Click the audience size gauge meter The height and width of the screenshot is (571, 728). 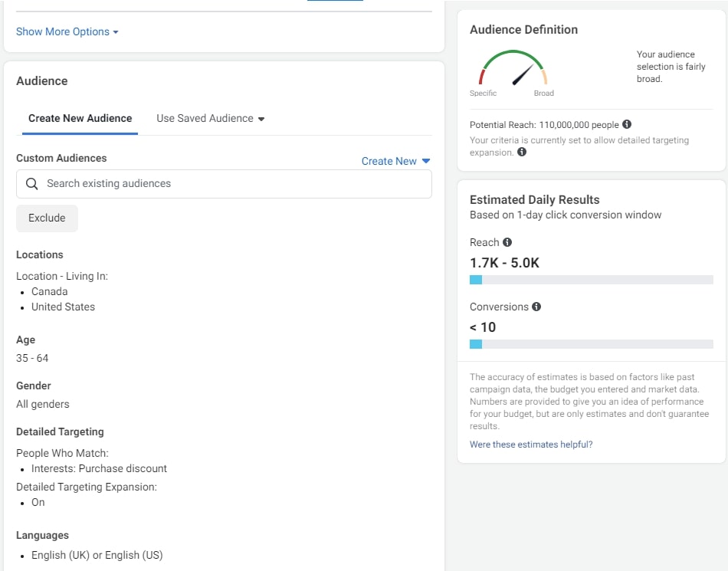513,70
